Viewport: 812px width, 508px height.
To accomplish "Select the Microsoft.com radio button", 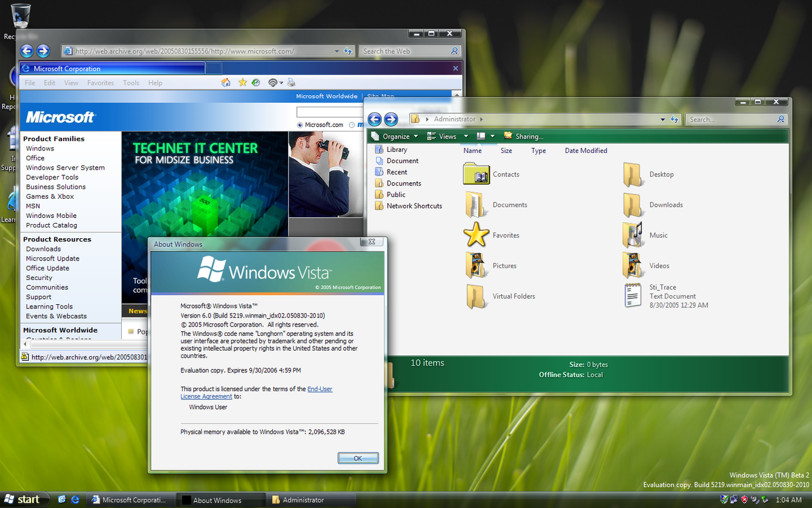I will pos(300,125).
